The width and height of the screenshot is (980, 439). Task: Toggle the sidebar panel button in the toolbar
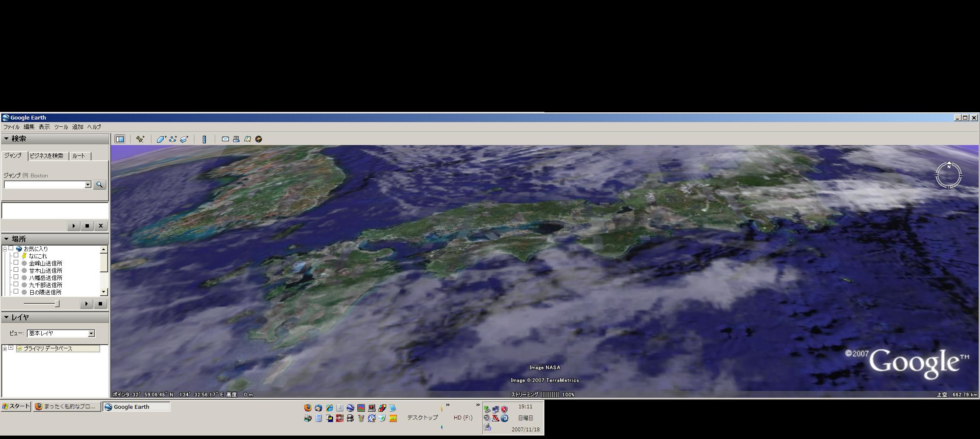(120, 139)
